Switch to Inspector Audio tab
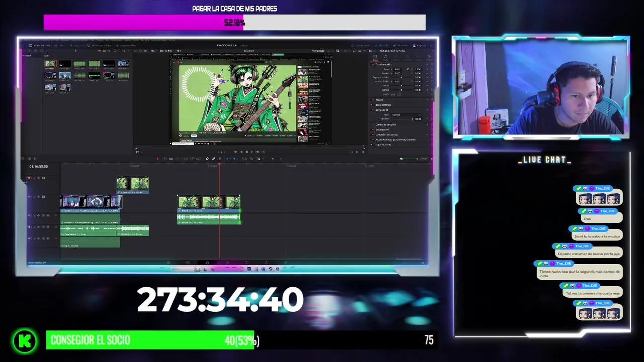 coord(385,58)
